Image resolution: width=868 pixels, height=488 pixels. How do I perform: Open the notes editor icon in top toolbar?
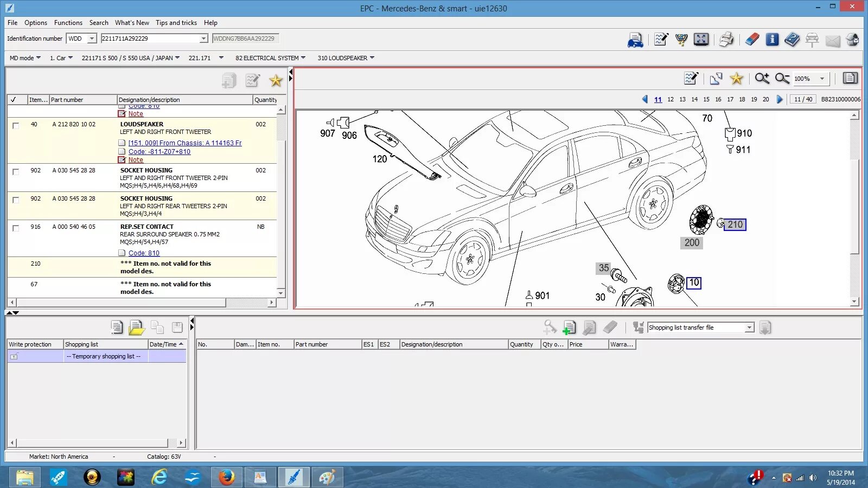(661, 39)
